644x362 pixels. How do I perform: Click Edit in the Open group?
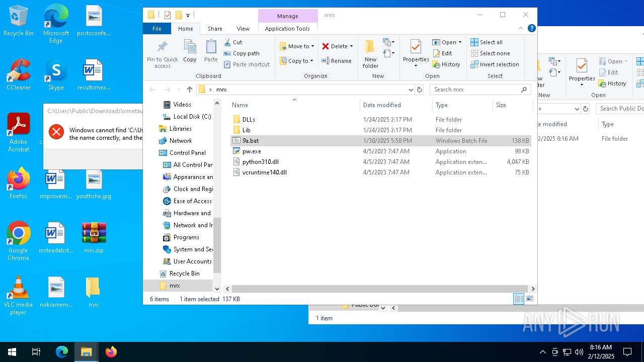coord(442,53)
